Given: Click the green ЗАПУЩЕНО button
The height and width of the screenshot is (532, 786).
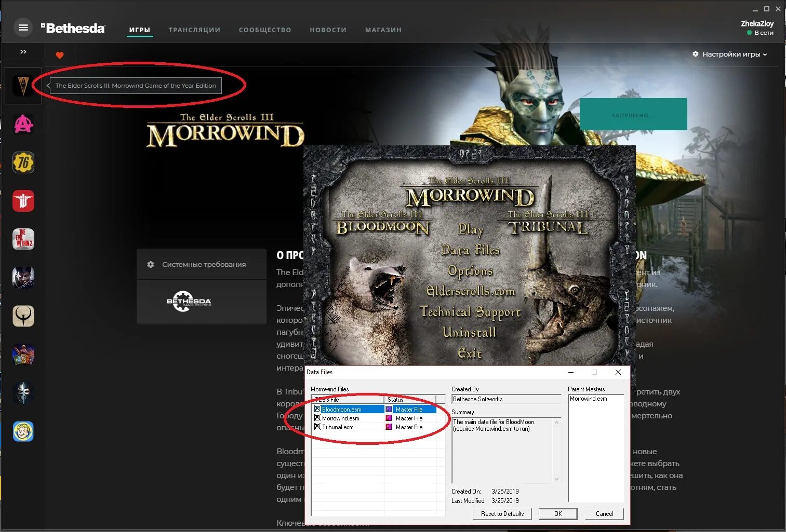Looking at the screenshot, I should coord(633,114).
